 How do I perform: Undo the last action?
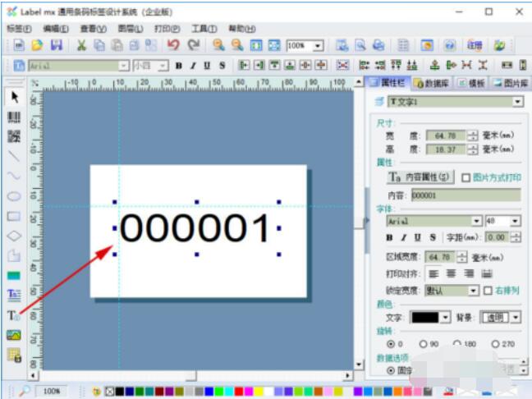173,45
